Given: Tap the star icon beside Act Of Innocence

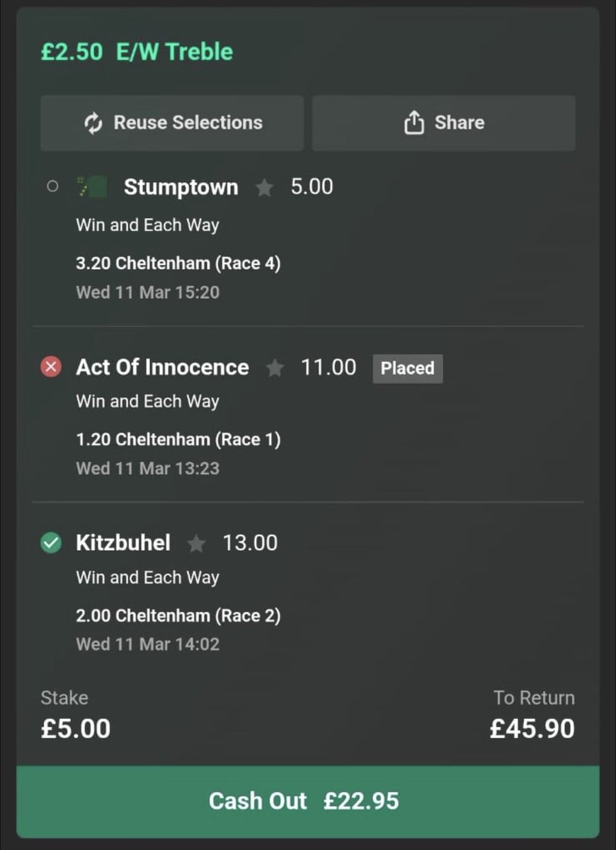Looking at the screenshot, I should point(274,368).
